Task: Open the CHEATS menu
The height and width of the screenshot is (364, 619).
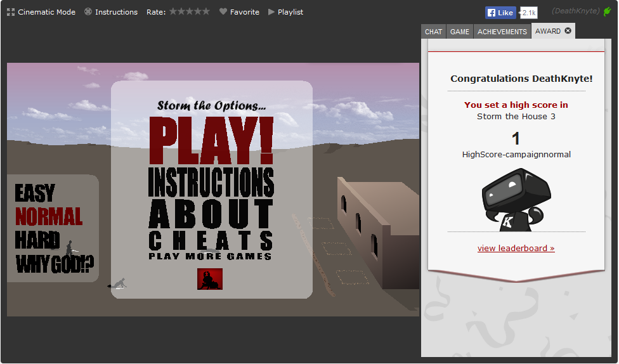Action: click(x=211, y=241)
